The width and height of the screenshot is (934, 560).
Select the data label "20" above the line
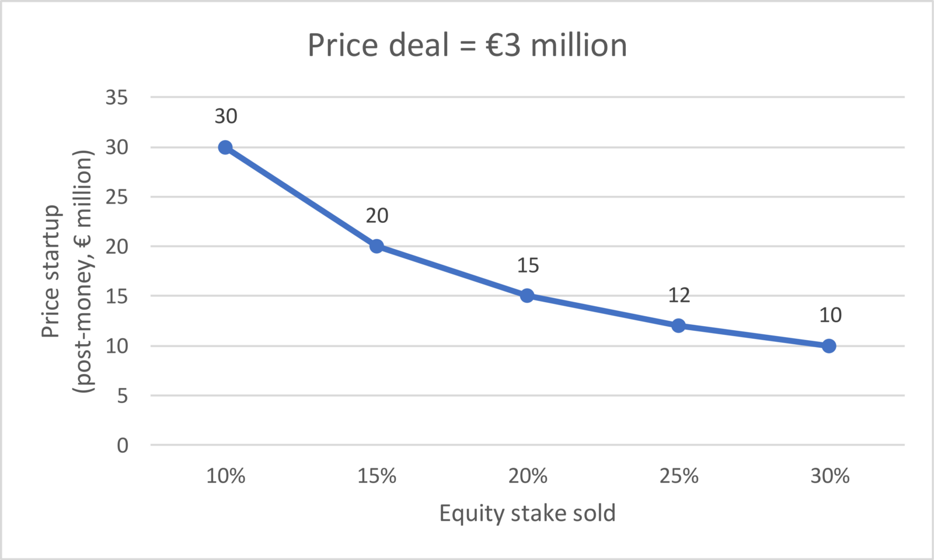[377, 216]
